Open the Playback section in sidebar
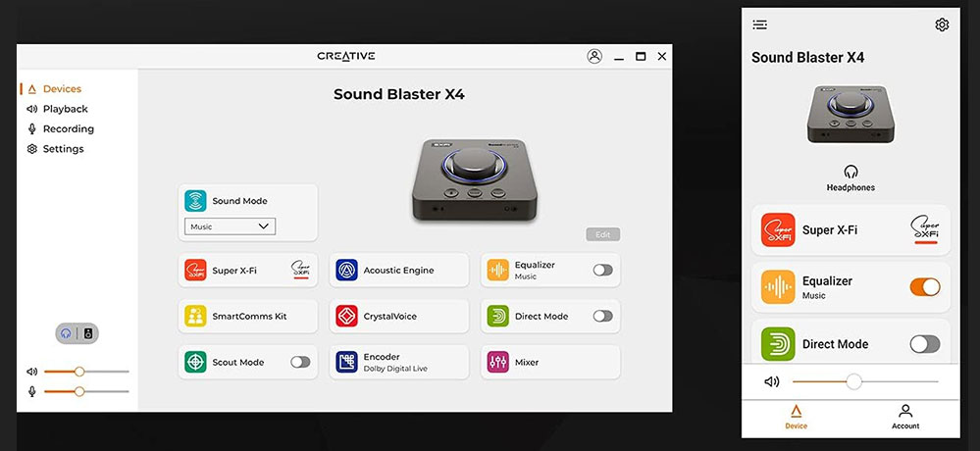Viewport: 980px width, 451px height. pos(65,109)
